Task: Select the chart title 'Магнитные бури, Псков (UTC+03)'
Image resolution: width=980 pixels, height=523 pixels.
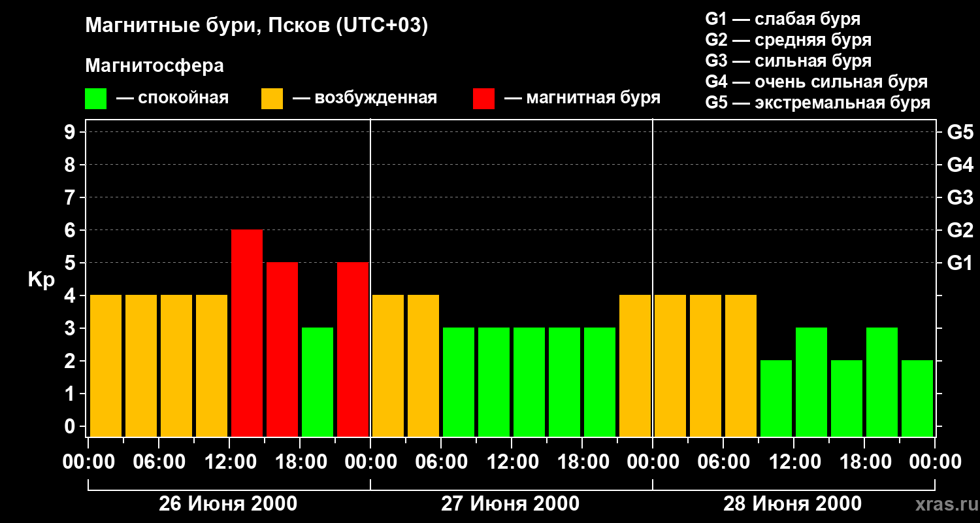Action: pos(257,26)
